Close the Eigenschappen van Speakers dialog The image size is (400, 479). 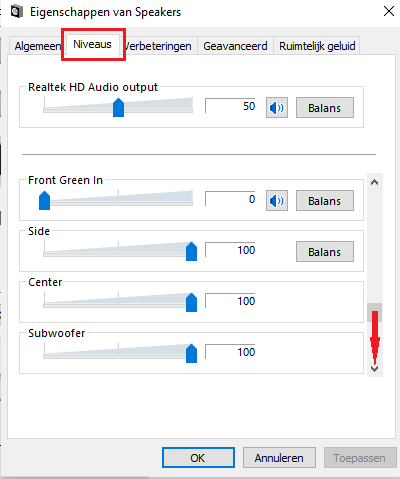pyautogui.click(x=389, y=11)
